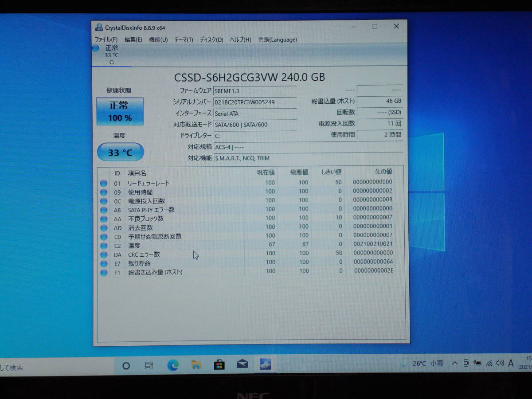
Task: Click the serial number field 0218C20TPC3W005249
Action: tap(254, 102)
